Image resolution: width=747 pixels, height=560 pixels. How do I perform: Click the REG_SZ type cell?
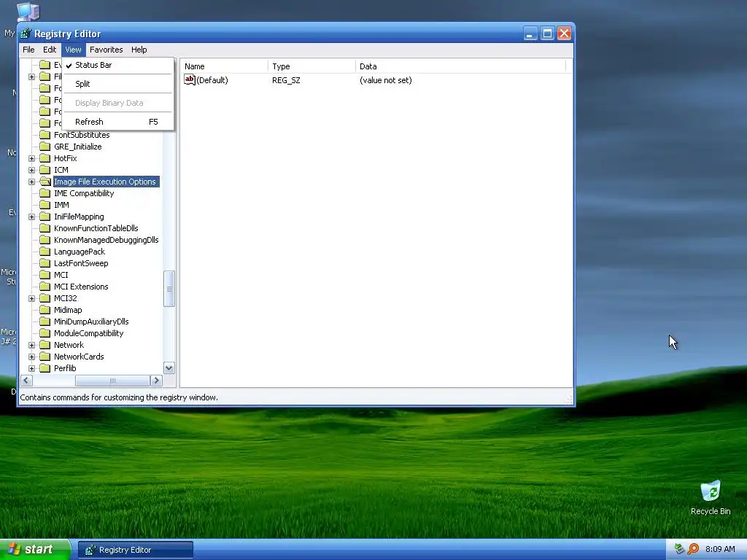[286, 80]
